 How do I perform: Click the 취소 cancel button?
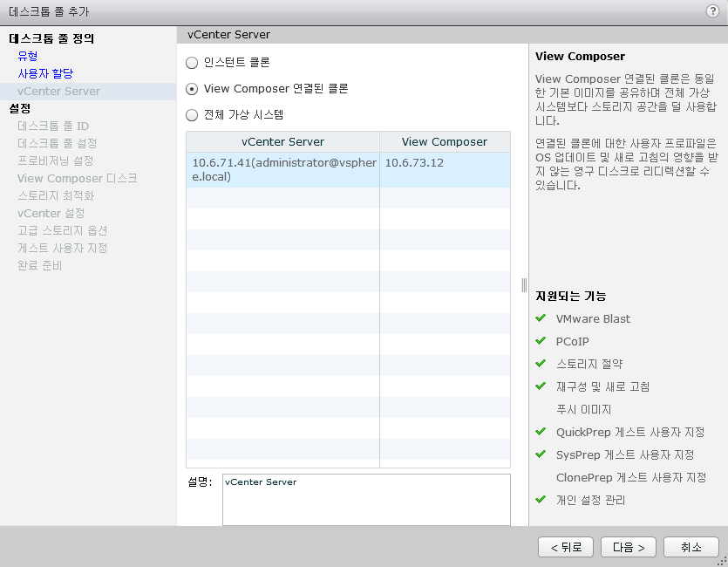691,547
